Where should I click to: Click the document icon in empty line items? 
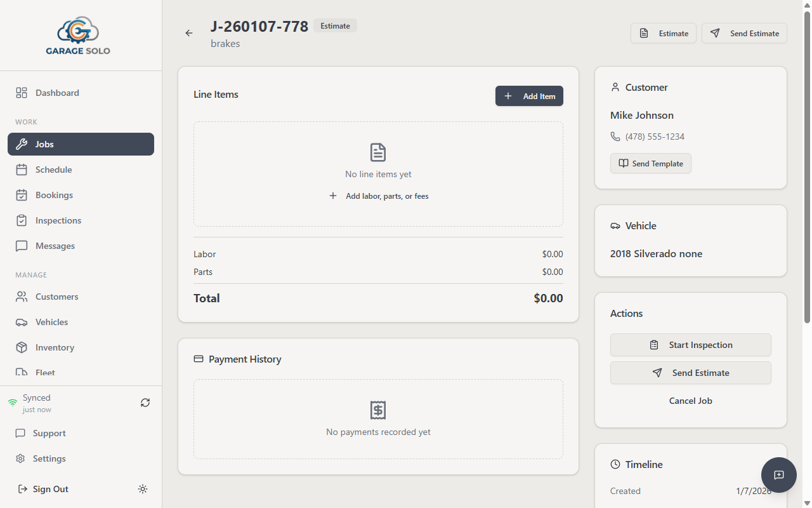pyautogui.click(x=378, y=152)
